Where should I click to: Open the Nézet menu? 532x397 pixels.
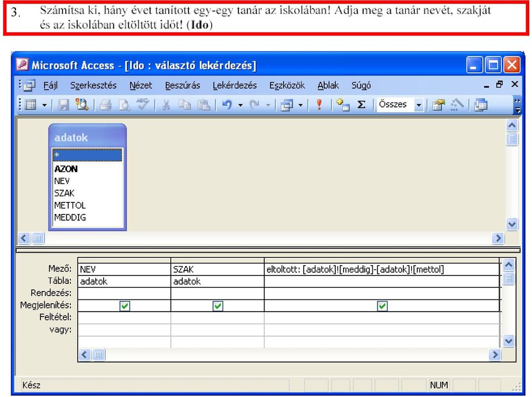(x=141, y=85)
